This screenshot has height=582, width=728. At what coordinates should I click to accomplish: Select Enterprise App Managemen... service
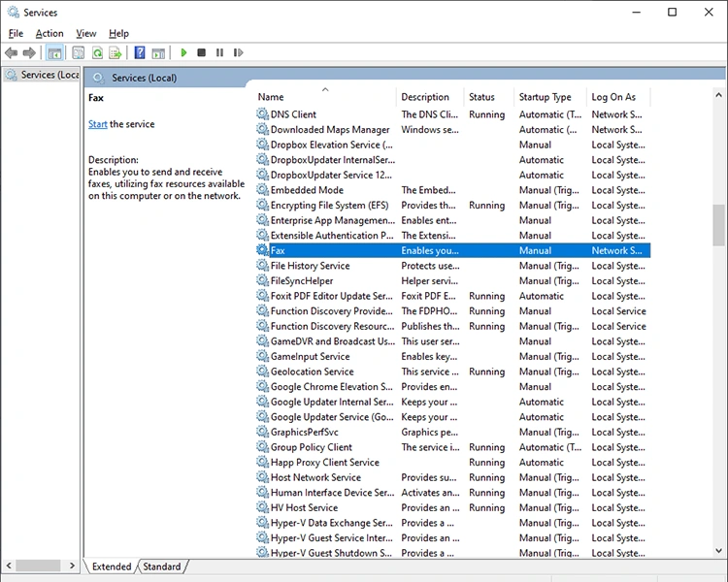tap(452, 220)
